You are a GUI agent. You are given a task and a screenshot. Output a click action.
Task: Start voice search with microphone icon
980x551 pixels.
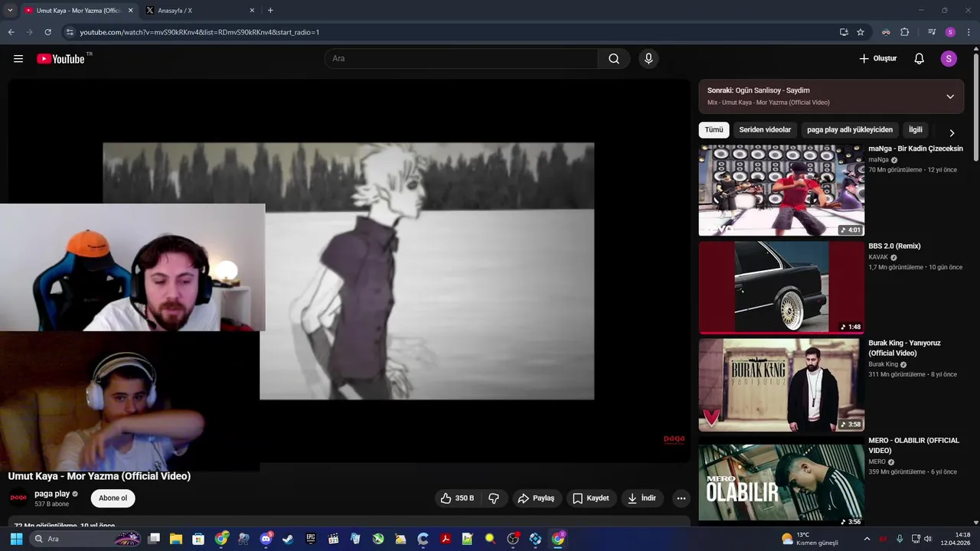pos(648,59)
